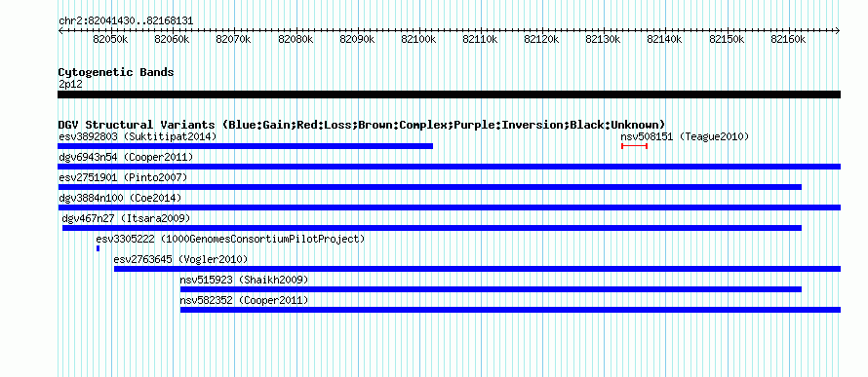Open dgv467n27 (Itsara2009) variant label
The image size is (868, 377).
click(x=126, y=219)
